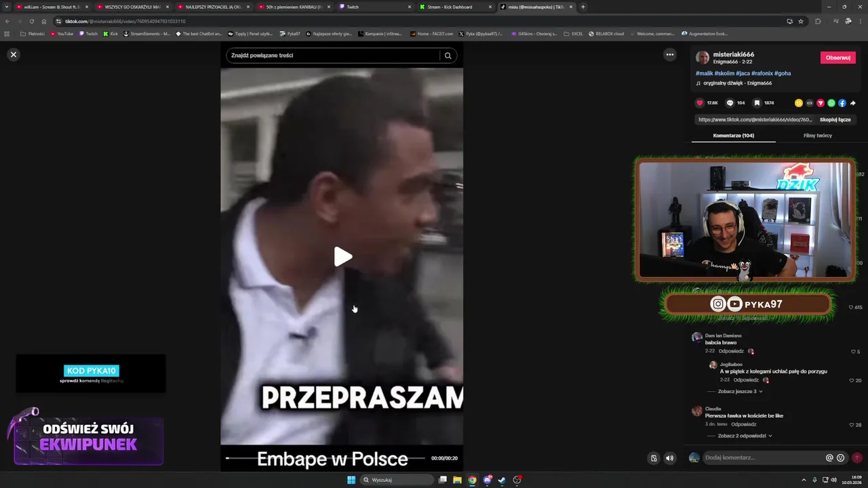
Task: Click the taskbar Wyszukaj search box
Action: point(397,480)
